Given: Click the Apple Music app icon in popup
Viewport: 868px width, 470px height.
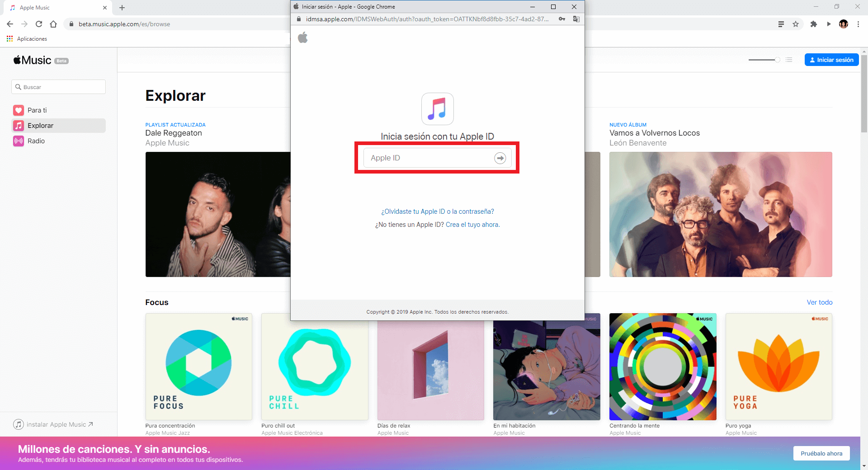Looking at the screenshot, I should coord(437,109).
